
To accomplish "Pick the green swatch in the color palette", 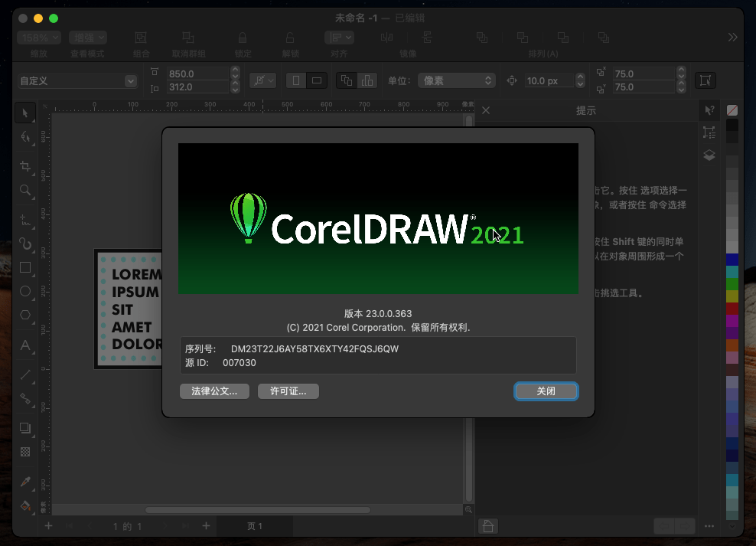I will tap(732, 283).
